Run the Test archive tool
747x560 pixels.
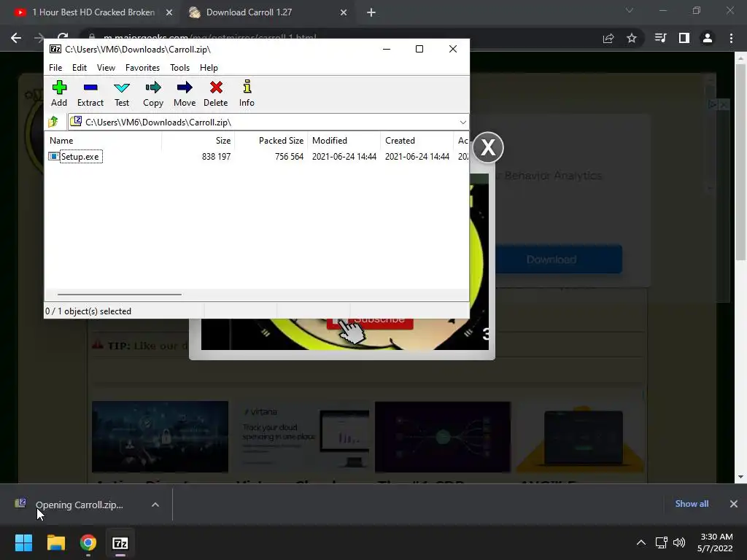122,93
